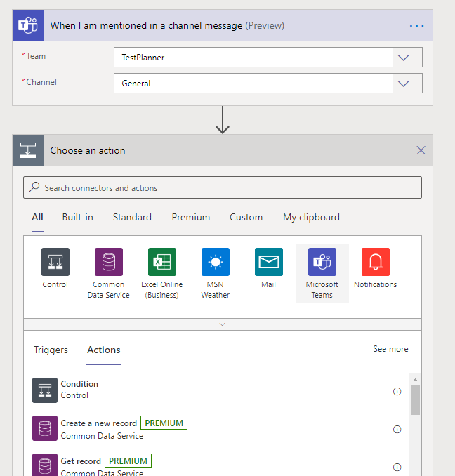455x476 pixels.
Task: Click the magnifier search icon
Action: click(34, 187)
